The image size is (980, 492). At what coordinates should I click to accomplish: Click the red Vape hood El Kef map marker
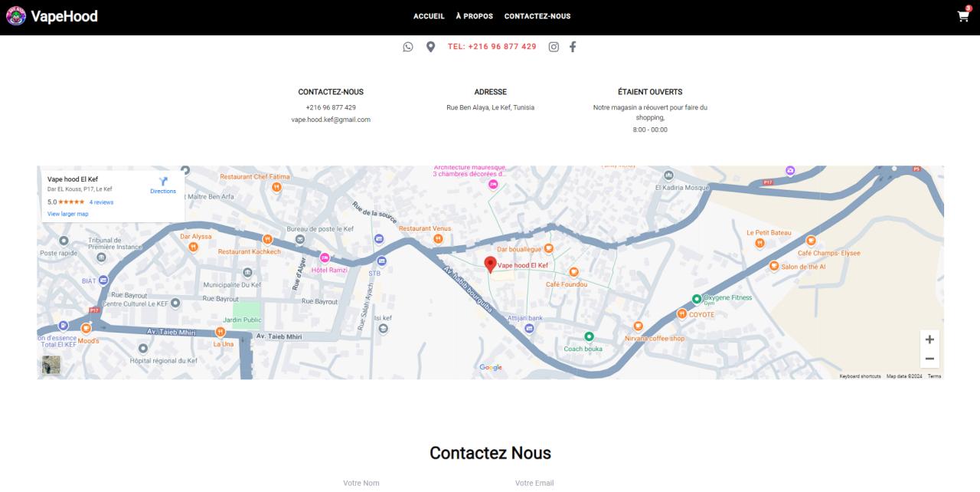[x=490, y=264]
